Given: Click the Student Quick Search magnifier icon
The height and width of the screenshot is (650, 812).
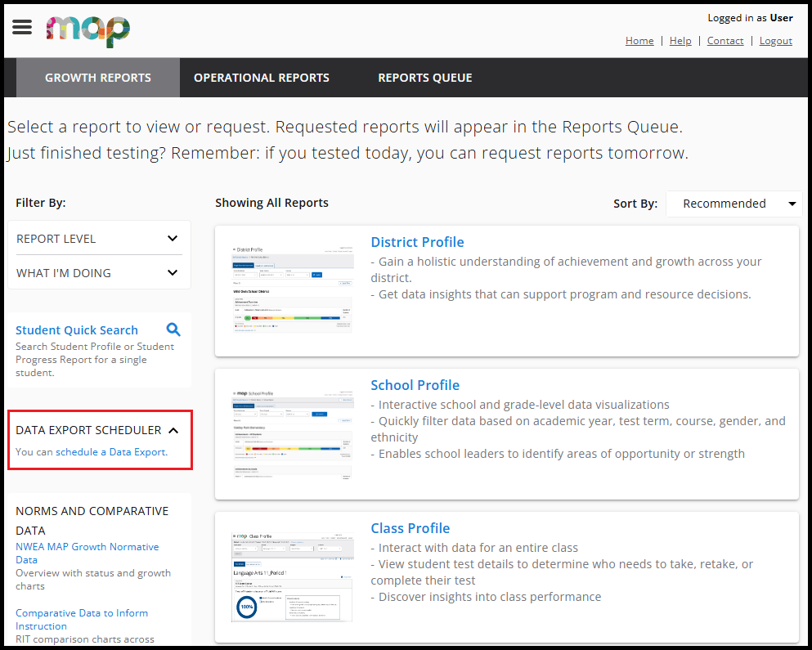Looking at the screenshot, I should 173,329.
